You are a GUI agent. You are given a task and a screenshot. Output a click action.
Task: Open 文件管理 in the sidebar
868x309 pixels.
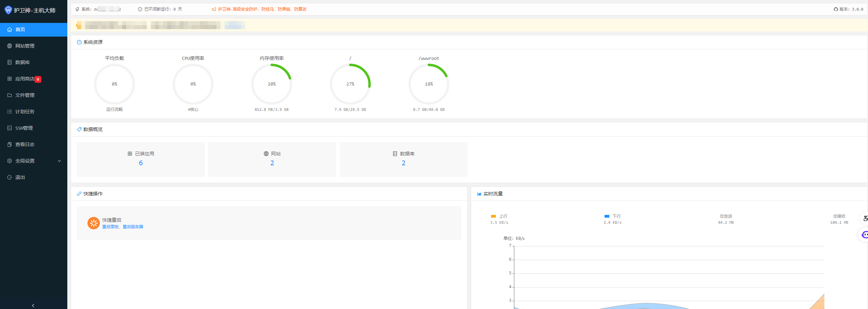pos(33,95)
